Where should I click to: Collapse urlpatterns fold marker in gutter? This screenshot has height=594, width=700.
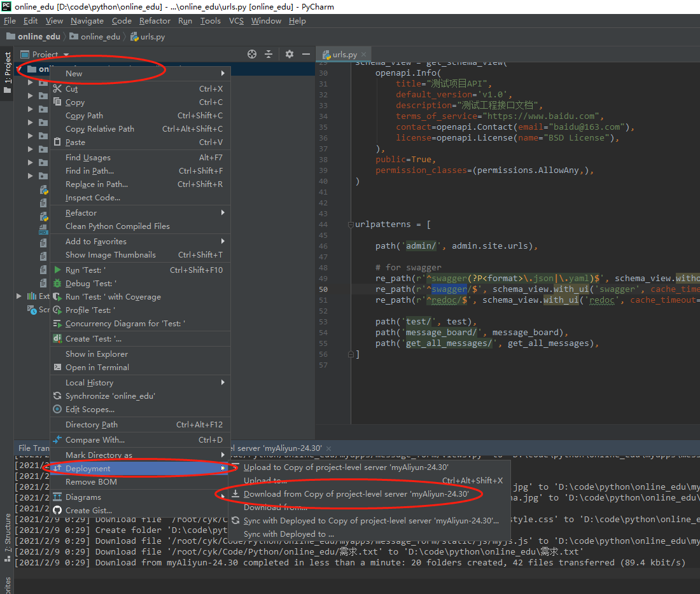click(x=351, y=224)
